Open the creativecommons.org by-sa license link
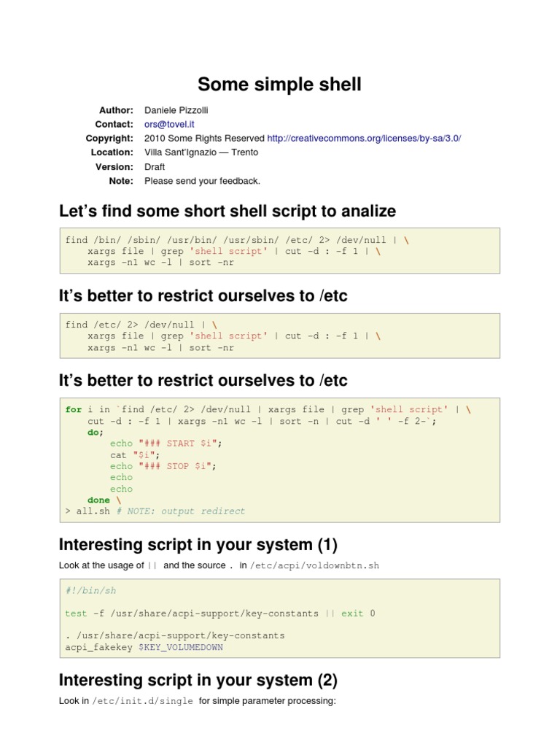Viewport: 560px width, 747px height. click(x=364, y=139)
